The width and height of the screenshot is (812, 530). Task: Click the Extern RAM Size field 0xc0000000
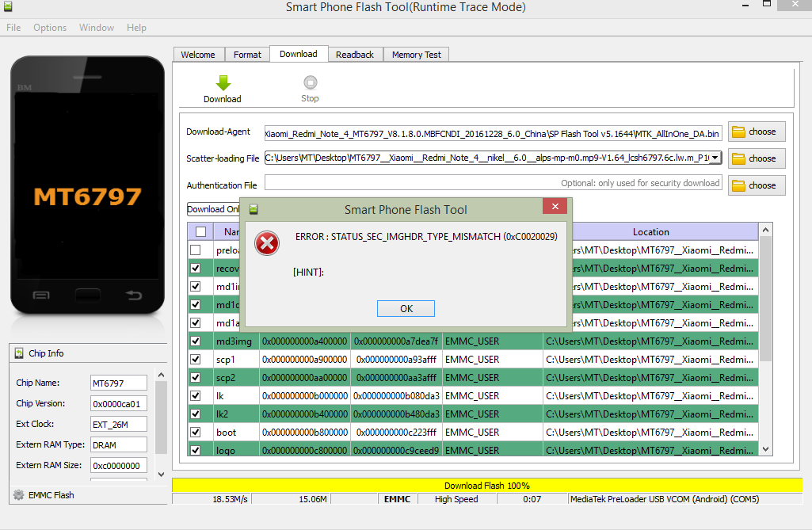119,466
